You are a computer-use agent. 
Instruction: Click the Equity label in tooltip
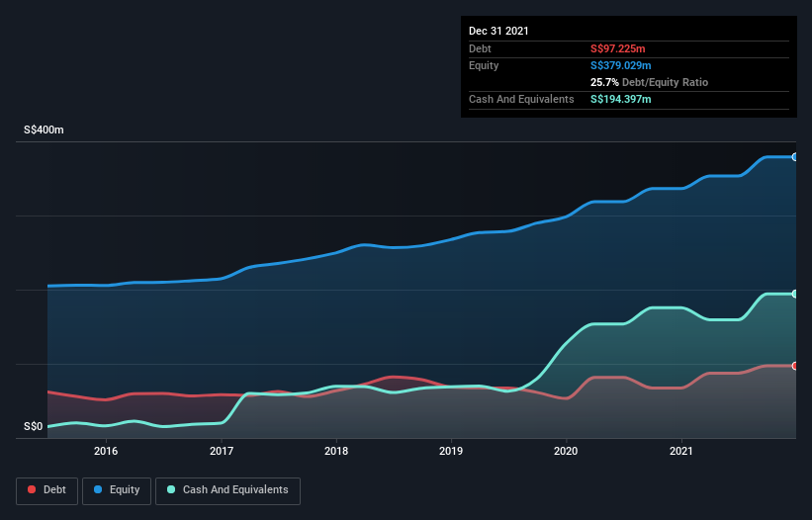point(484,65)
